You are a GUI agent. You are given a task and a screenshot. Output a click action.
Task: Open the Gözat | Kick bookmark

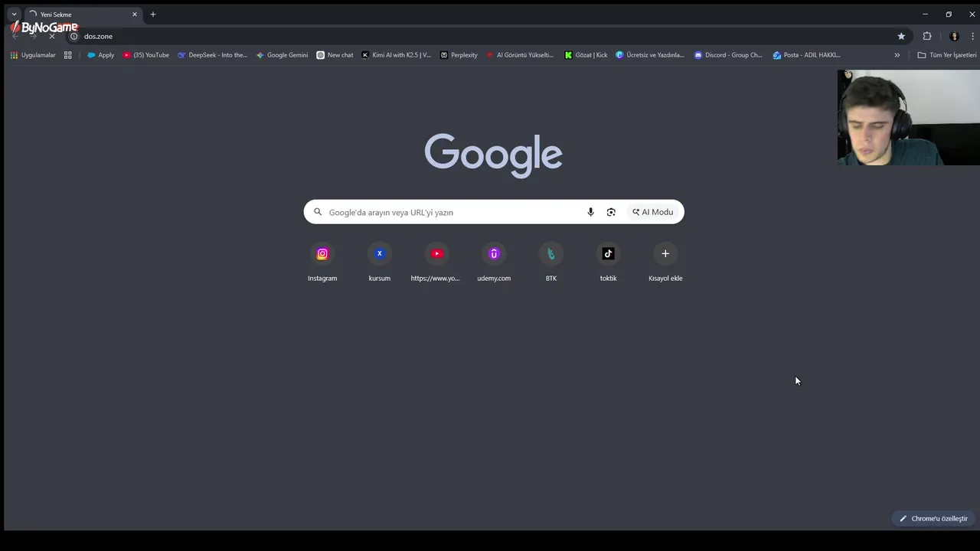click(586, 55)
